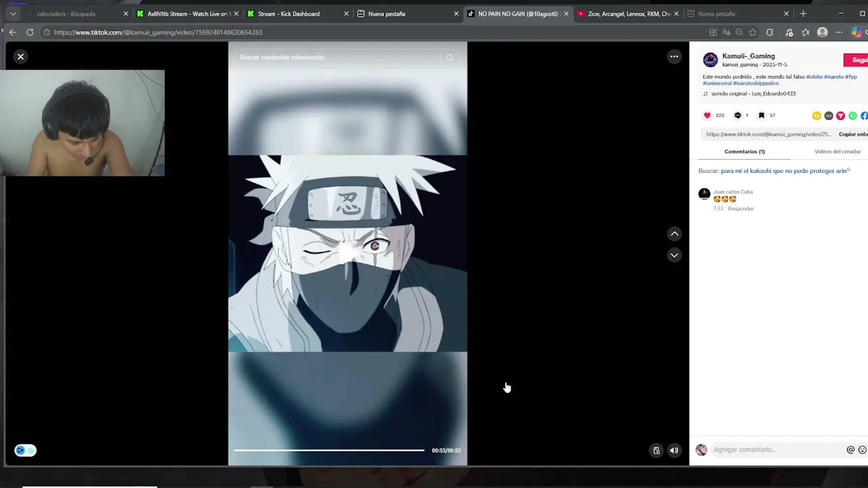Click the picture-in-picture icon beside volume

(656, 451)
